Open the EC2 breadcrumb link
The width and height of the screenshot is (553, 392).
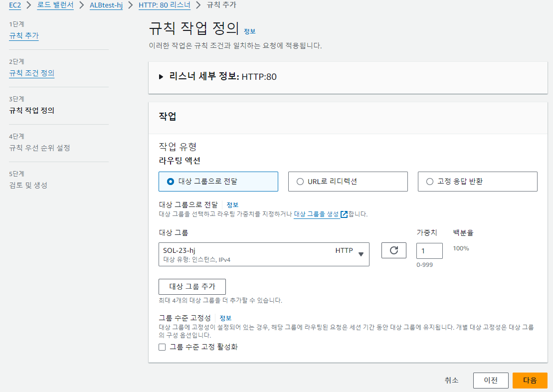coord(15,5)
